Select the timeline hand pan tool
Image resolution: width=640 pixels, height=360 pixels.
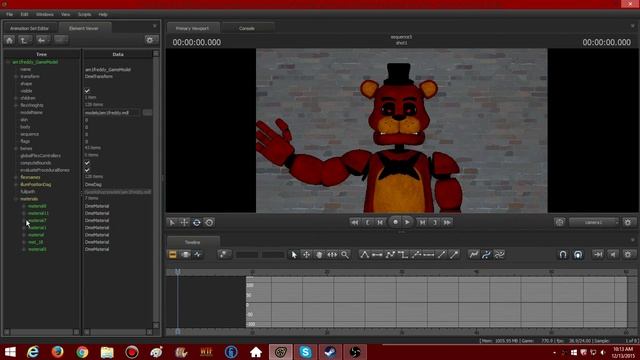click(319, 255)
